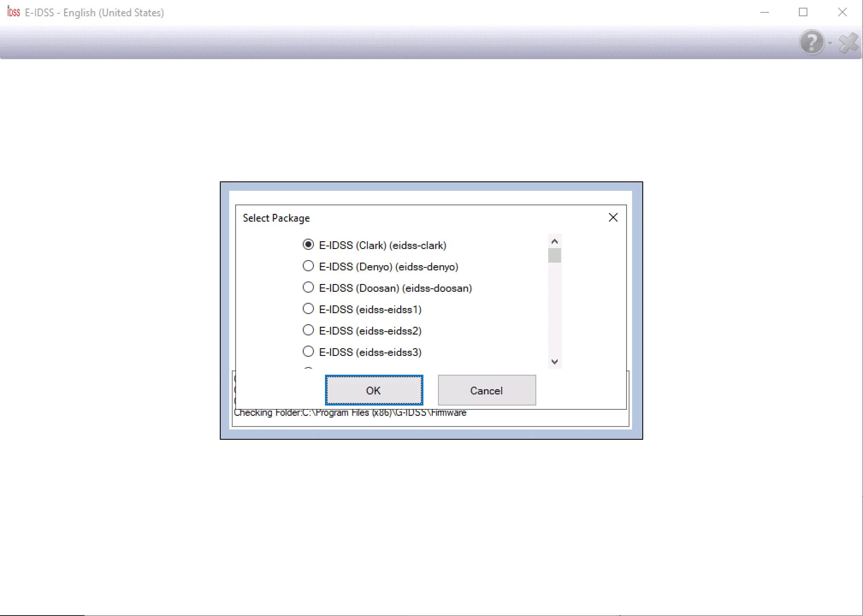The width and height of the screenshot is (863, 616).
Task: Close the E-IDSS main window
Action: pos(842,12)
